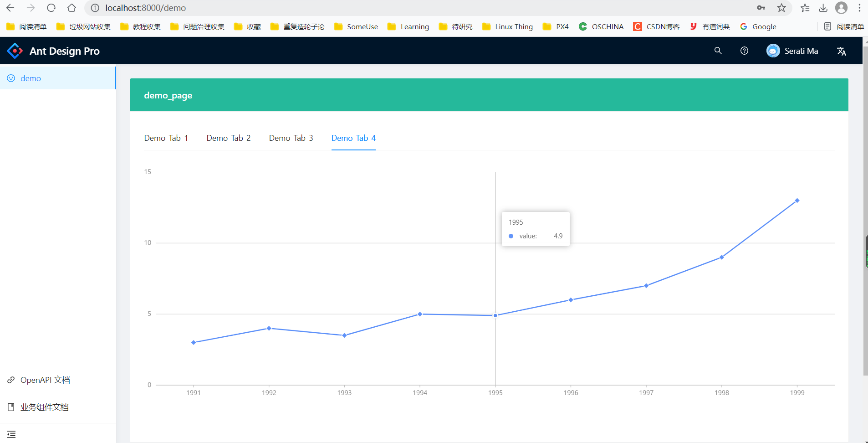Open browser profile avatar
This screenshot has width=868, height=443.
click(841, 8)
